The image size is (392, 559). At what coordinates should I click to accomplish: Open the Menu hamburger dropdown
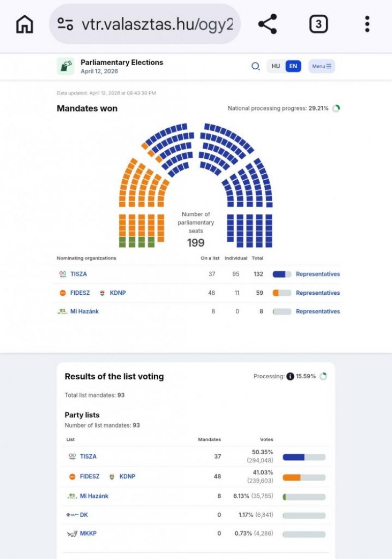[322, 66]
